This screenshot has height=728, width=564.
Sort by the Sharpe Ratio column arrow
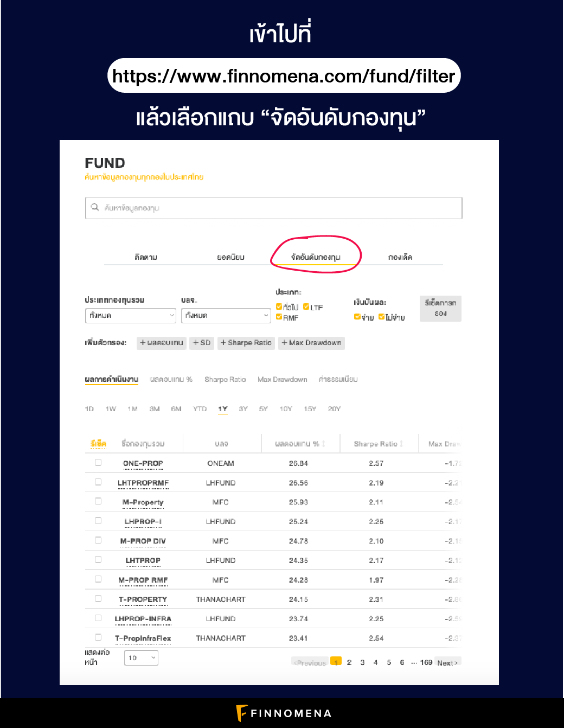[401, 444]
